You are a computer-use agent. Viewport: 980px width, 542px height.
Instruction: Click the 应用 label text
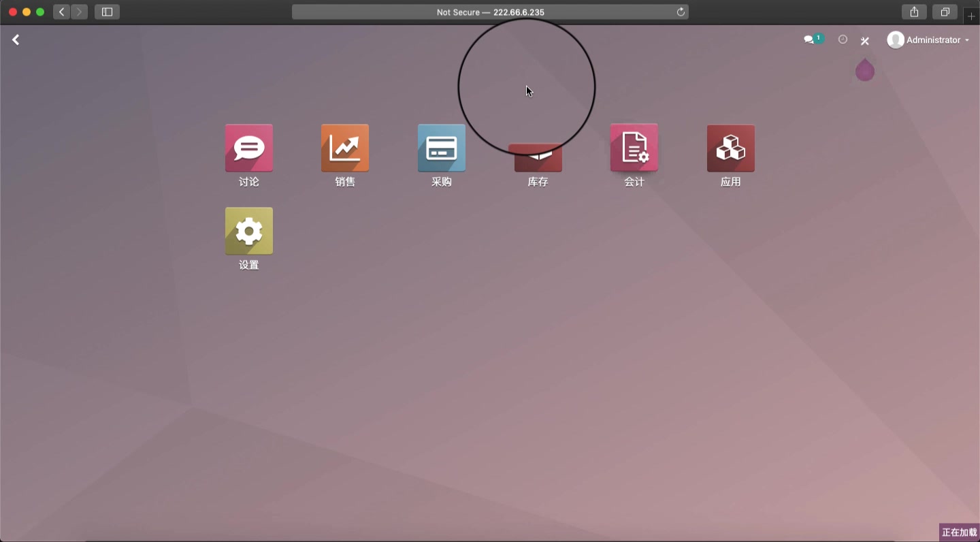point(731,182)
